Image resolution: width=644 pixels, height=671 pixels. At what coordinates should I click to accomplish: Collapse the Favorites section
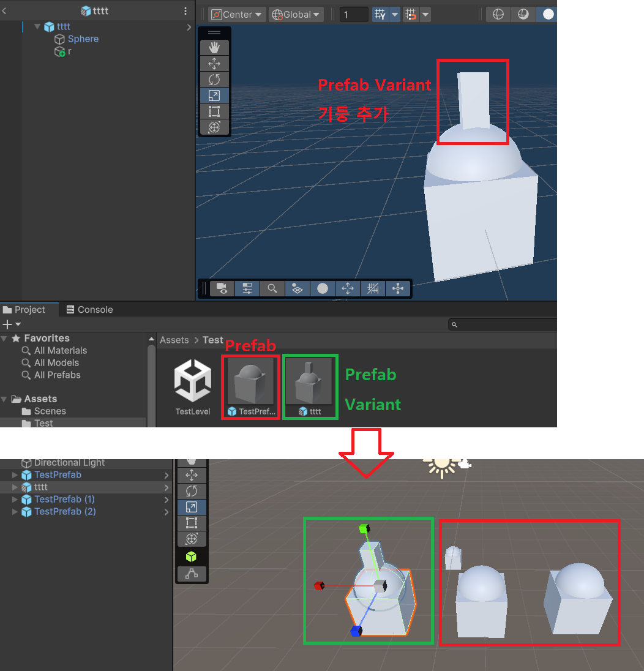[4, 339]
